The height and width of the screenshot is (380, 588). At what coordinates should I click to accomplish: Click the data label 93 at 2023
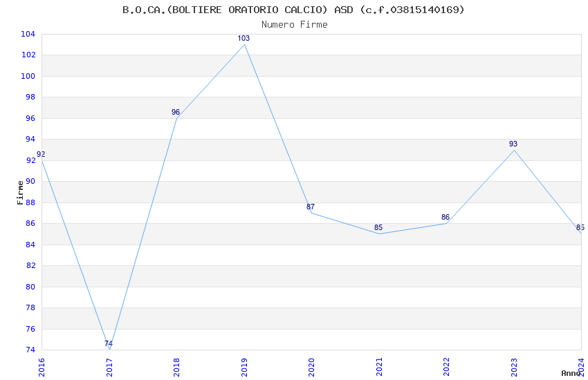coord(513,144)
